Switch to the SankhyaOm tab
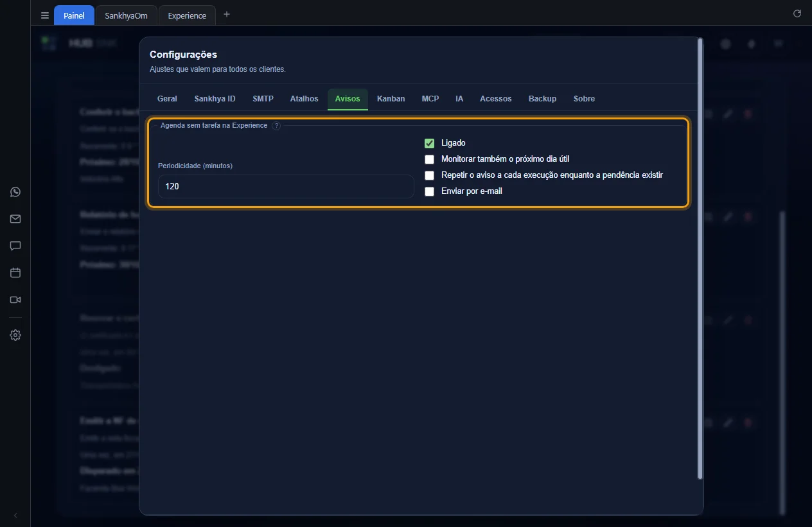This screenshot has width=812, height=527. (126, 15)
